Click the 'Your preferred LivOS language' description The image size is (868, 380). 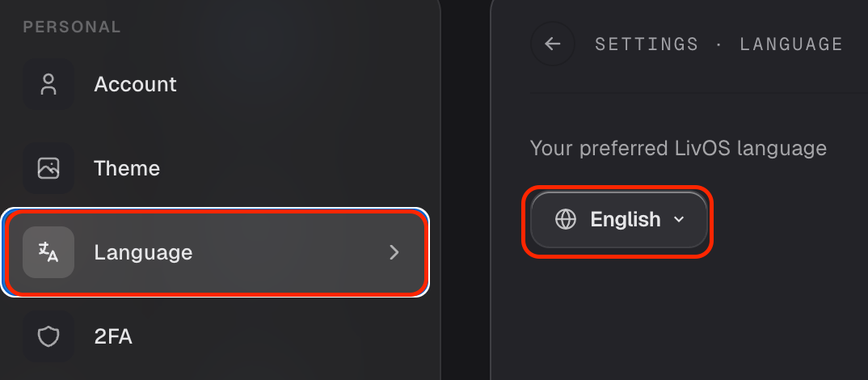(678, 149)
